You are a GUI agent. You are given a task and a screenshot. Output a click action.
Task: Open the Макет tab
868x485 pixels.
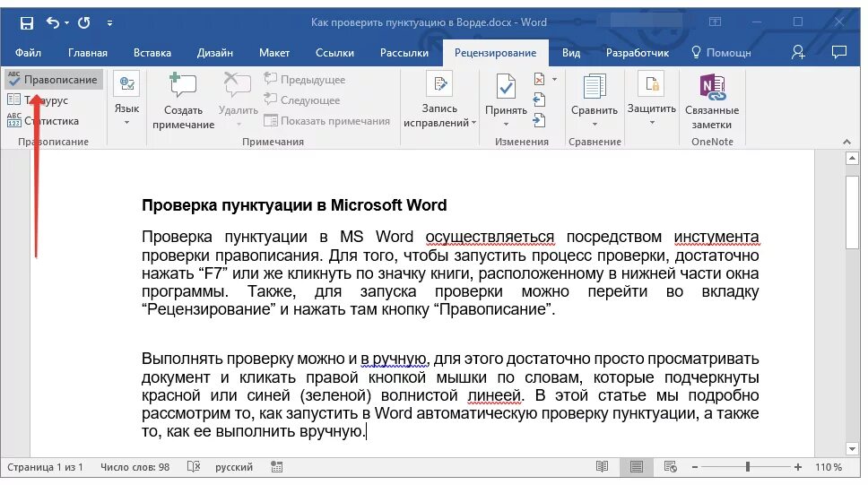(274, 53)
